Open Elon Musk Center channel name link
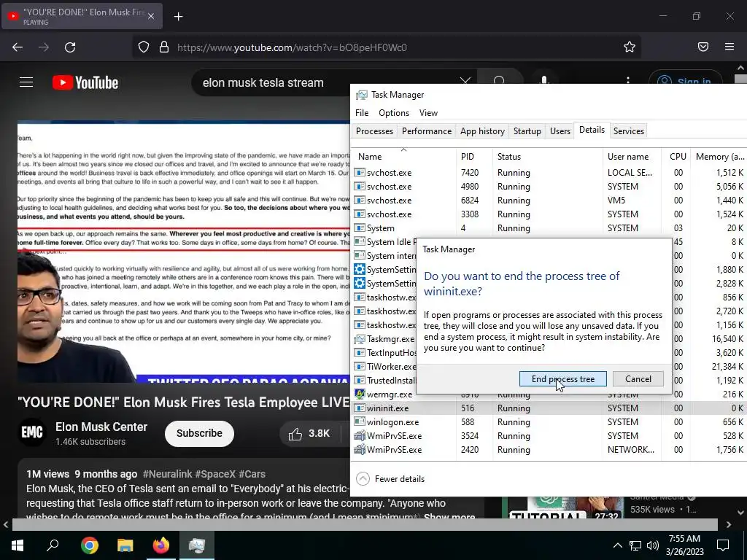Viewport: 747px width, 560px height. (x=101, y=427)
